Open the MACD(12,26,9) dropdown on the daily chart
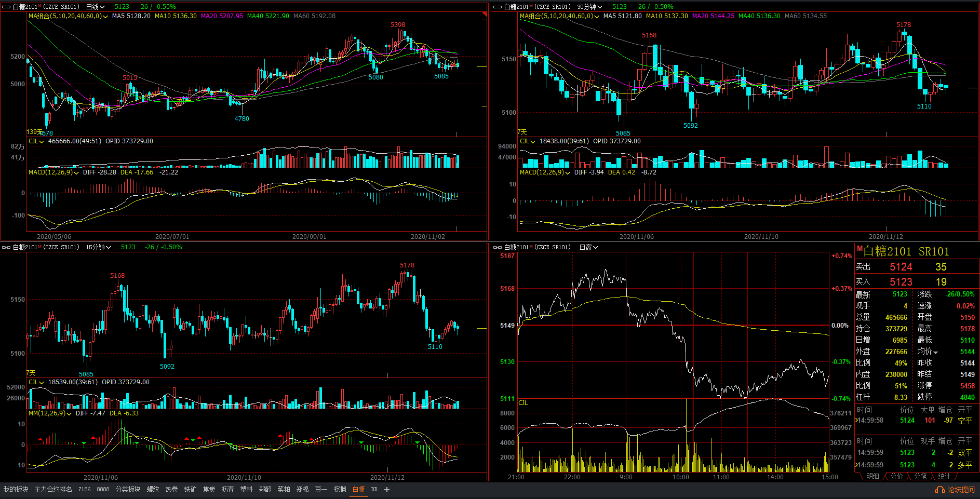 pos(53,172)
